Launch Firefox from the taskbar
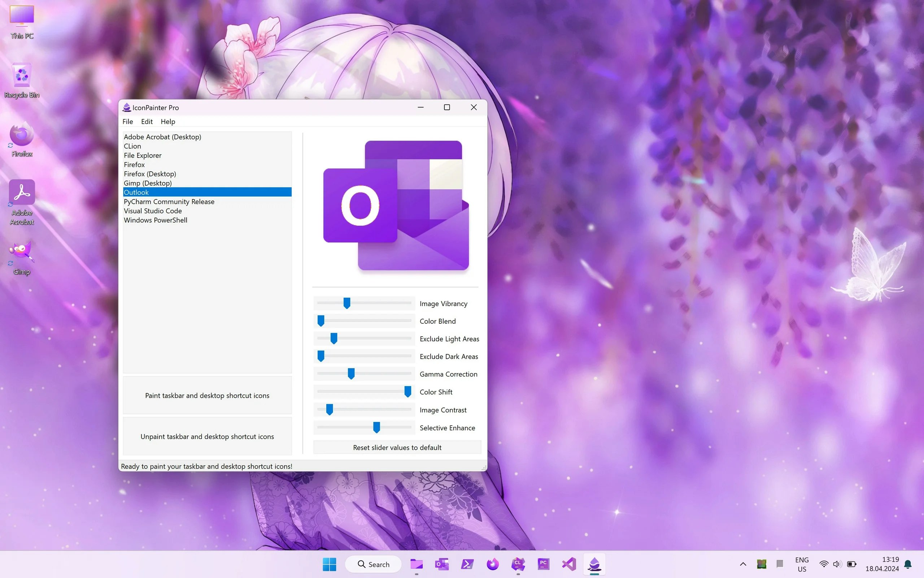Screen dimensions: 924x578 [x=493, y=564]
